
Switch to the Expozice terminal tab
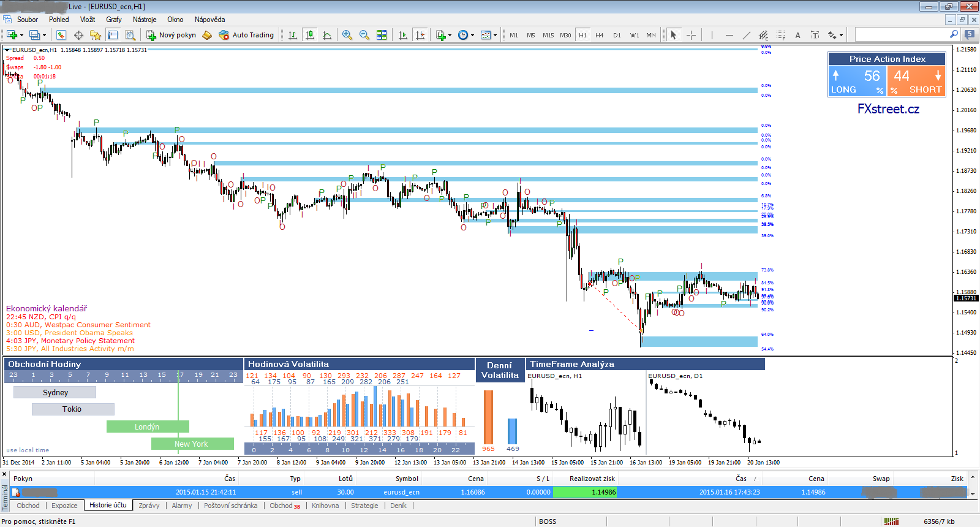(64, 506)
